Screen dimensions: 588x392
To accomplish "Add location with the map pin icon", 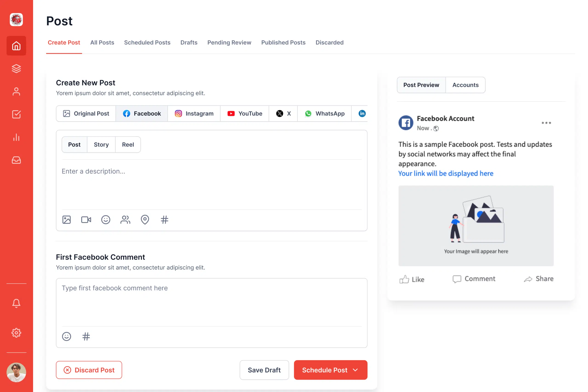I will click(145, 220).
